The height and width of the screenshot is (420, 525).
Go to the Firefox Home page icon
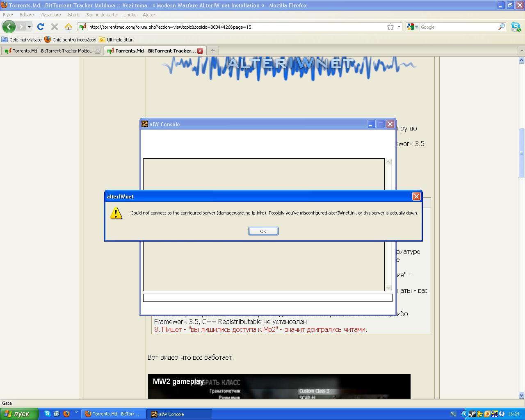point(68,27)
